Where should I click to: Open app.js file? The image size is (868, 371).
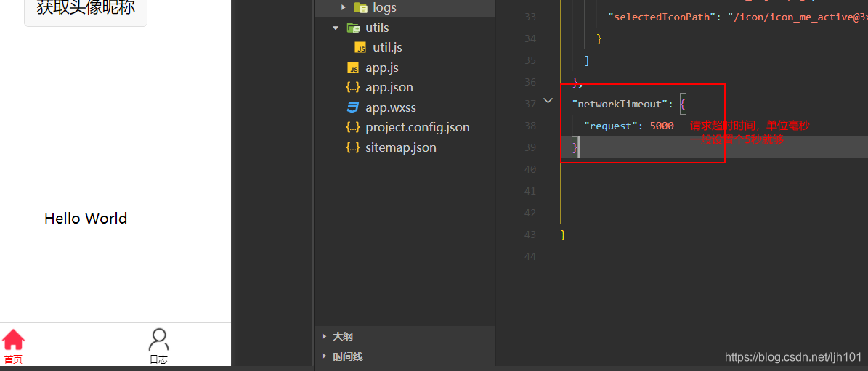pyautogui.click(x=382, y=68)
